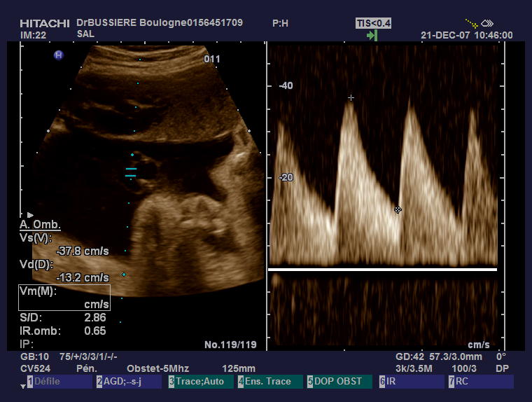532x402 pixels.
Task: Select the 7 RC function key
Action: pos(481,382)
